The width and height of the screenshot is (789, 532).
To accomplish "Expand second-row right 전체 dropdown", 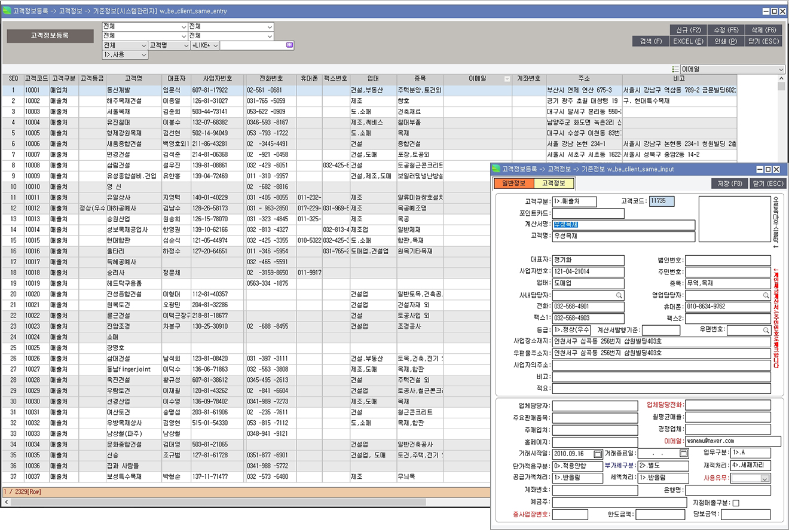I will point(270,36).
